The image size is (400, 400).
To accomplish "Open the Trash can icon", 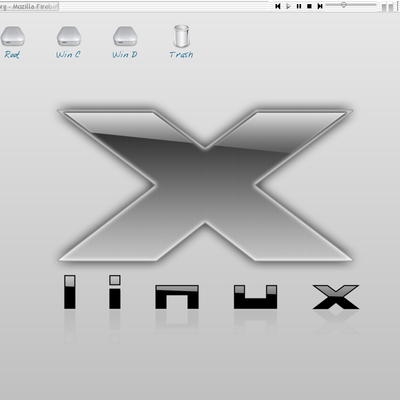I will (x=181, y=36).
